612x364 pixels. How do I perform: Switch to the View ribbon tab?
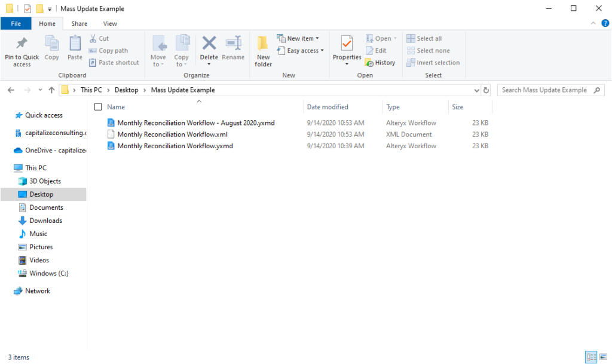[x=110, y=23]
